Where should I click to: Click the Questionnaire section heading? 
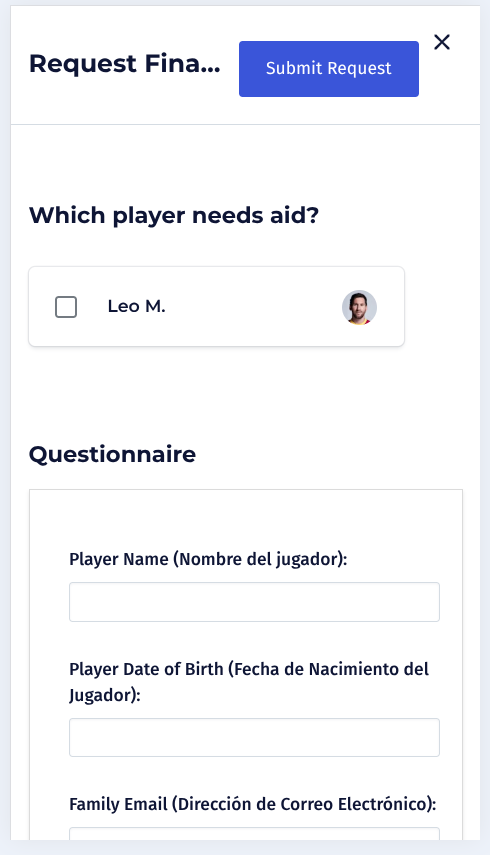click(x=112, y=454)
